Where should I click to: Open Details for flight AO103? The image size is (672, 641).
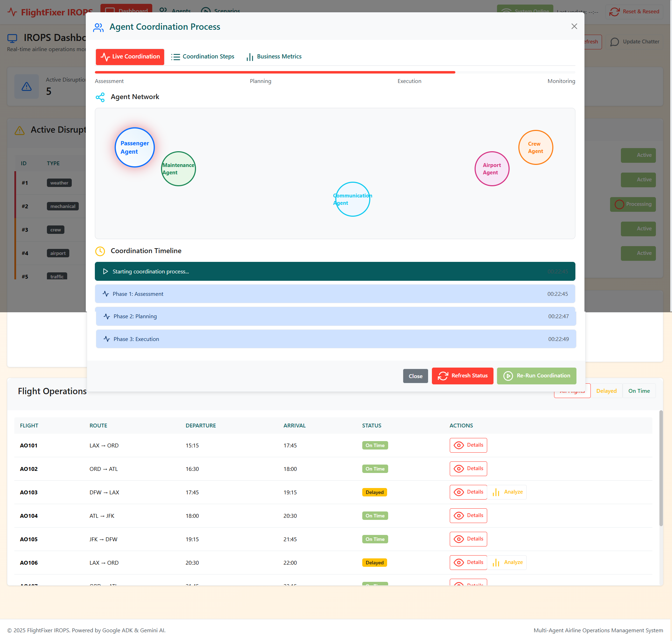[x=468, y=492]
